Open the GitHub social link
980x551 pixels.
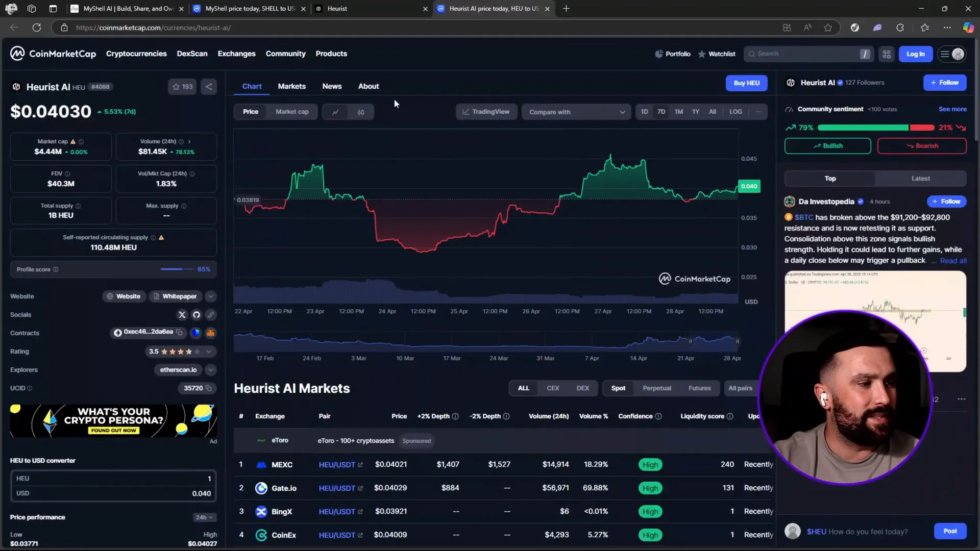(x=197, y=315)
